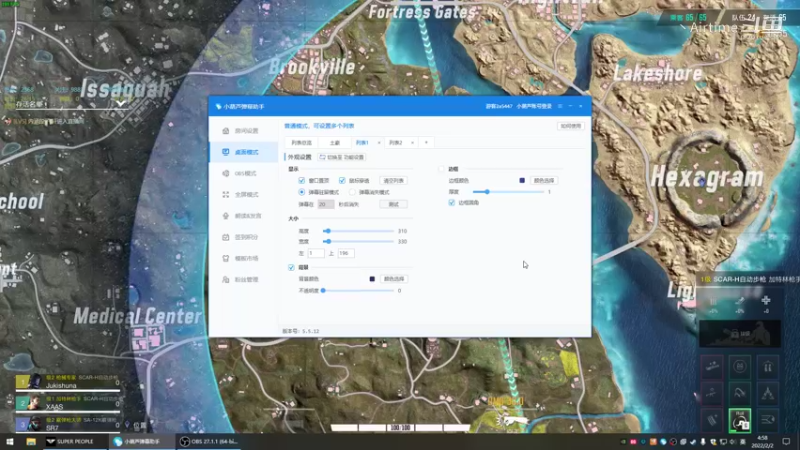Open File Explorer from the taskbar
This screenshot has height=450, width=800.
(31, 441)
